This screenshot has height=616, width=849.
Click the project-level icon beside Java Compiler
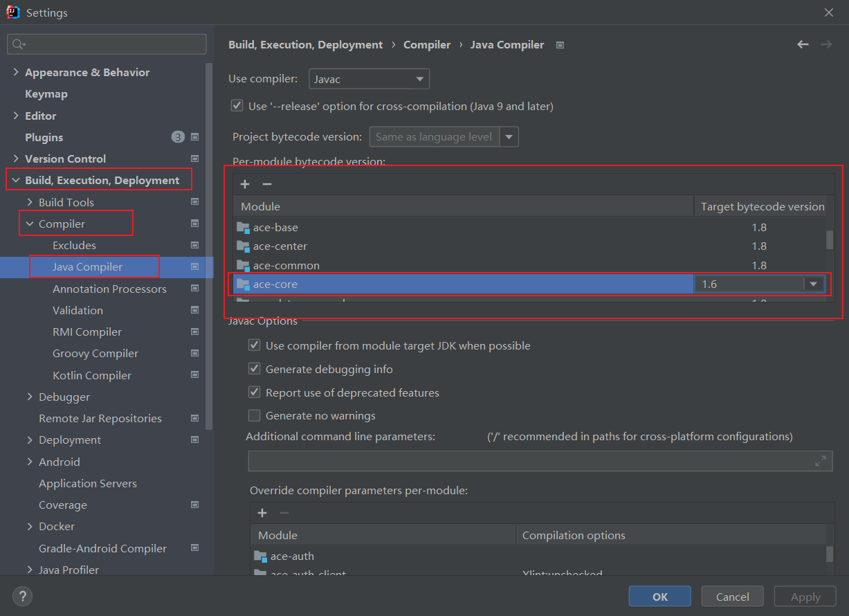194,267
